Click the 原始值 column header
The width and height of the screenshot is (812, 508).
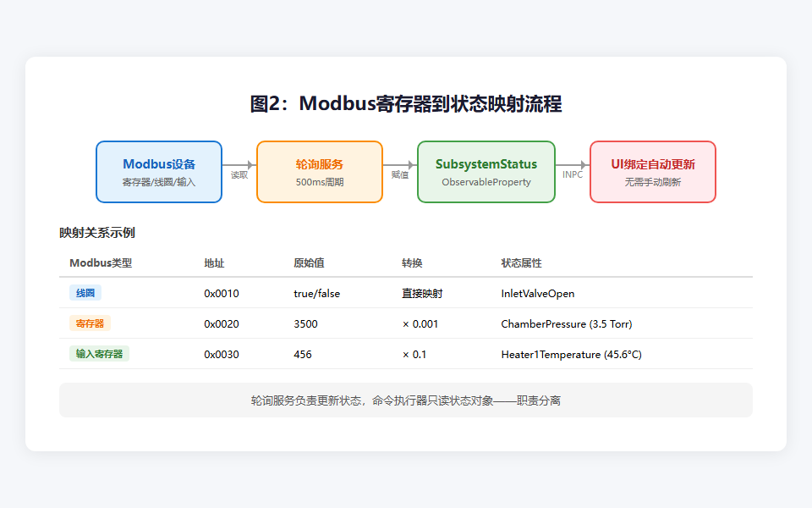click(x=309, y=262)
